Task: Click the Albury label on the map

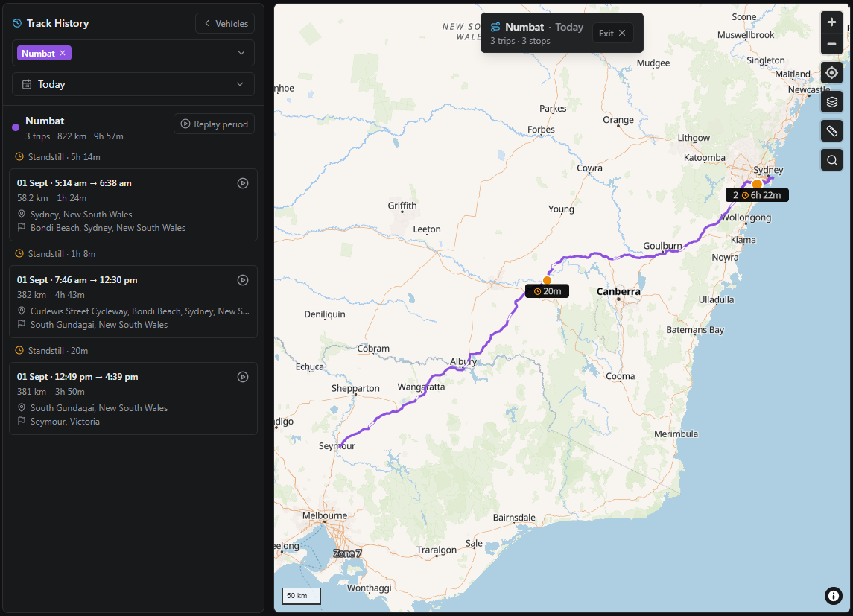Action: pyautogui.click(x=463, y=361)
